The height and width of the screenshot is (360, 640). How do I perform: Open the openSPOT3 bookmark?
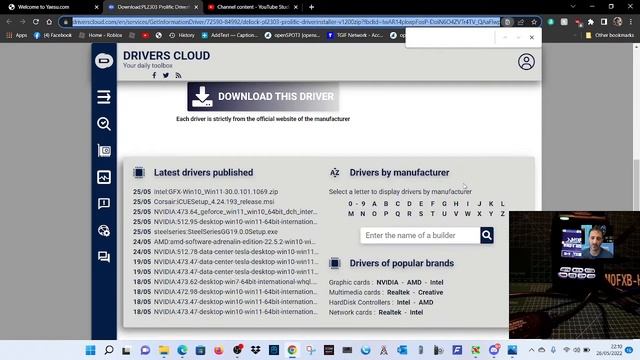292,36
